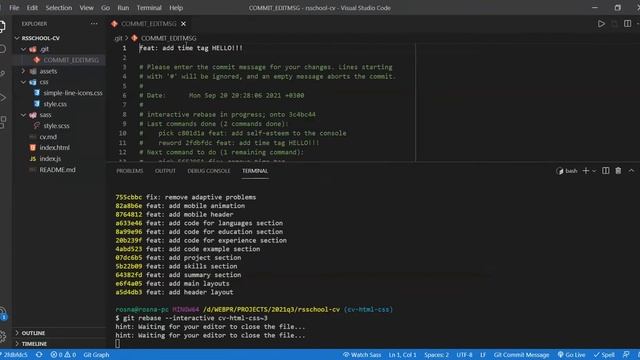The image size is (640, 360).
Task: Select the bash terminal indicator
Action: (x=567, y=171)
